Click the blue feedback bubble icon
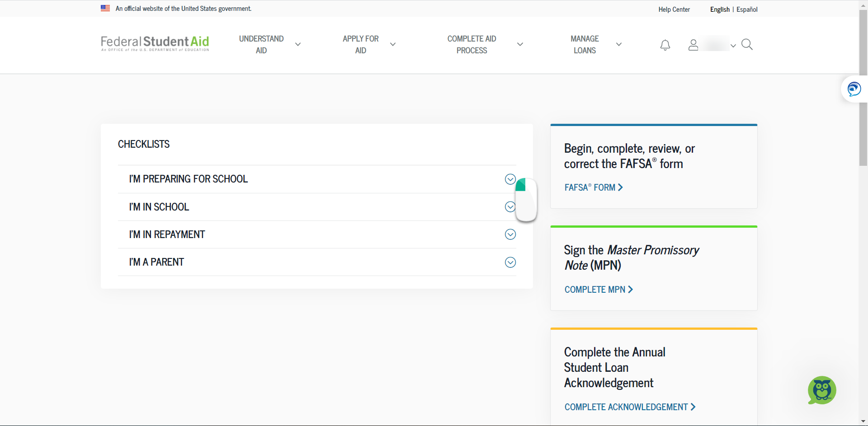The image size is (868, 426). [854, 89]
